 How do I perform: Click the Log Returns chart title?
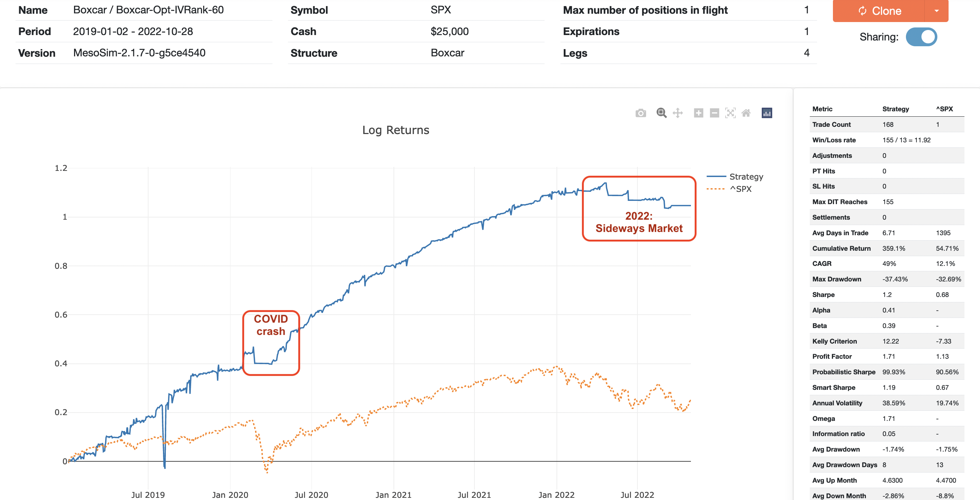pyautogui.click(x=396, y=130)
